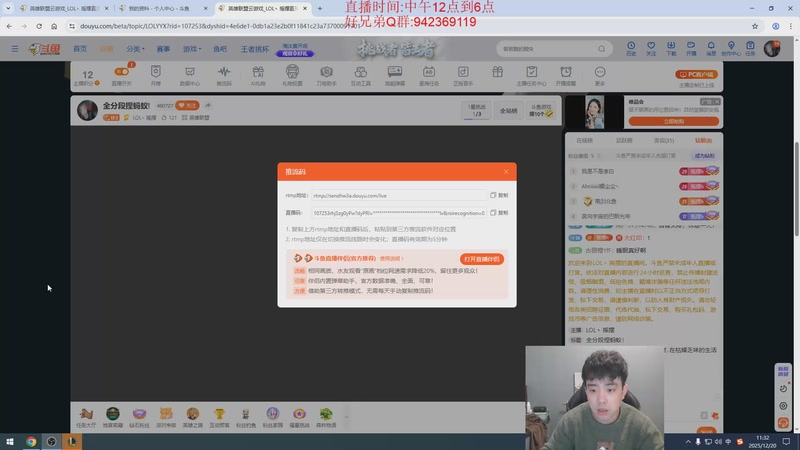Click the PC客户端 button

696,74
